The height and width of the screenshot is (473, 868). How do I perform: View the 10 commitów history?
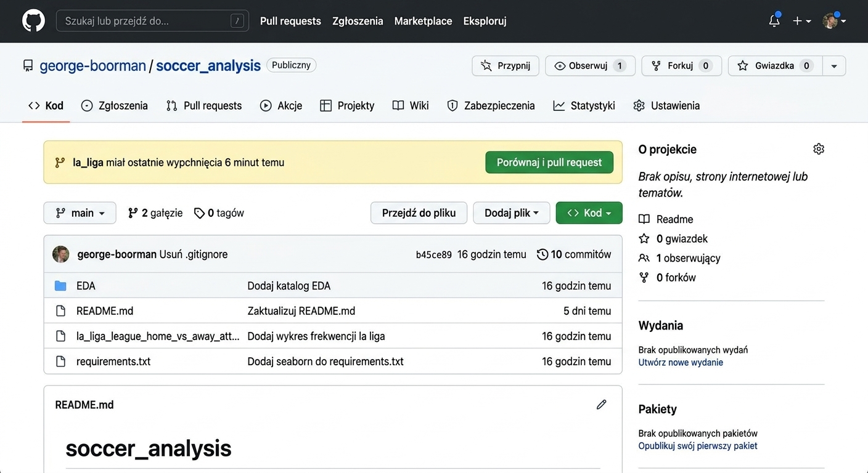tap(574, 254)
